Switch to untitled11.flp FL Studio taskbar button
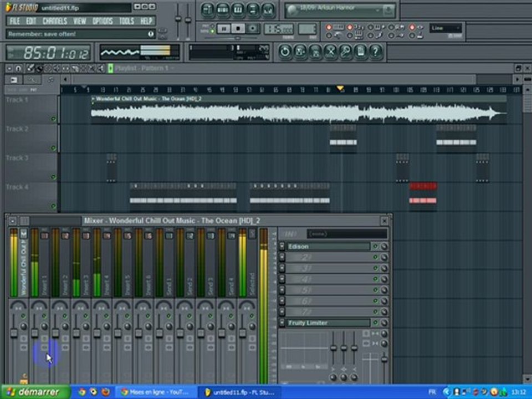Viewport: 532px width, 399px height. point(240,392)
